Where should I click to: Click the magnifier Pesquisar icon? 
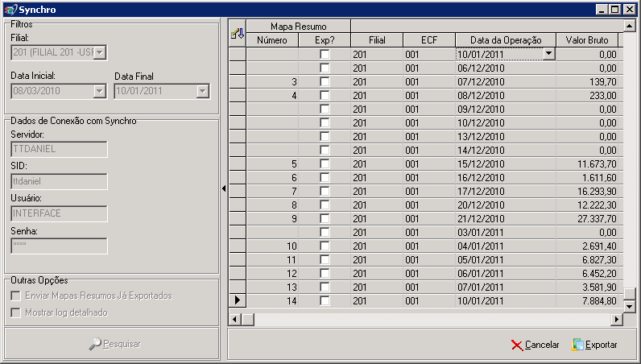coord(95,344)
